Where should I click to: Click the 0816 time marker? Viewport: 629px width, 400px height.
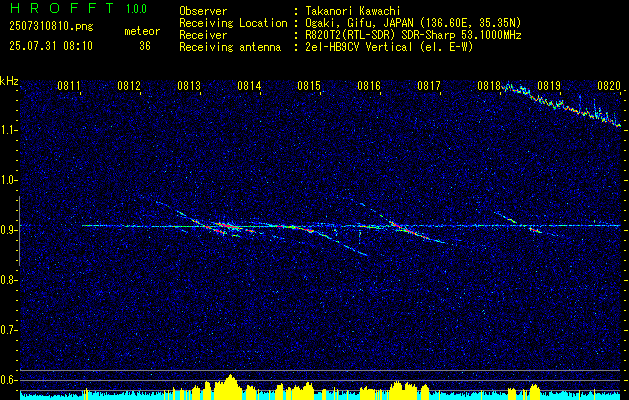369,85
